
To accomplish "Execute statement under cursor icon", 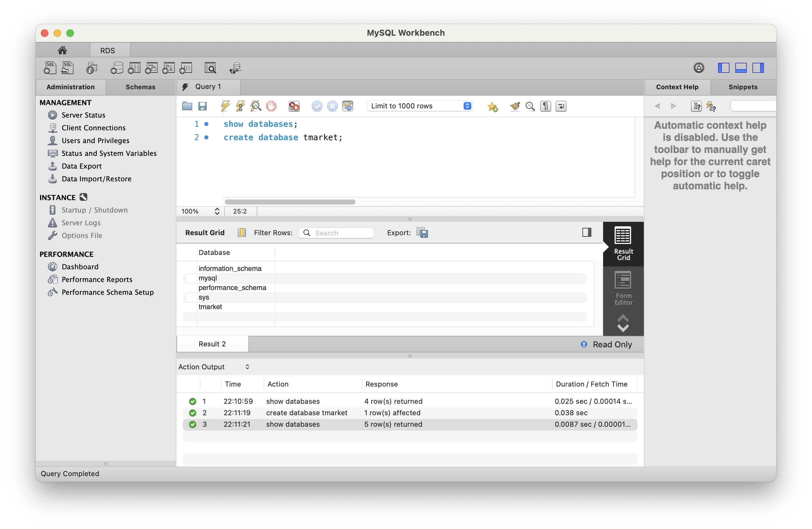I will 240,106.
